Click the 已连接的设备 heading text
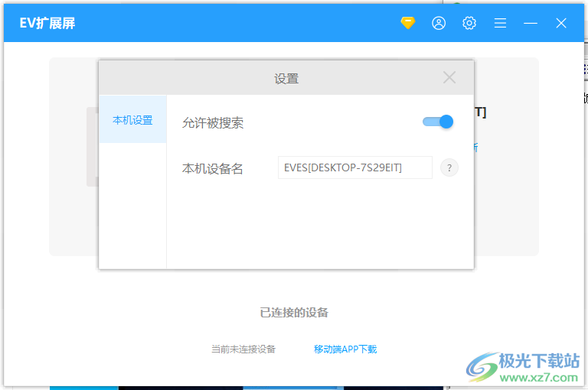 294,313
